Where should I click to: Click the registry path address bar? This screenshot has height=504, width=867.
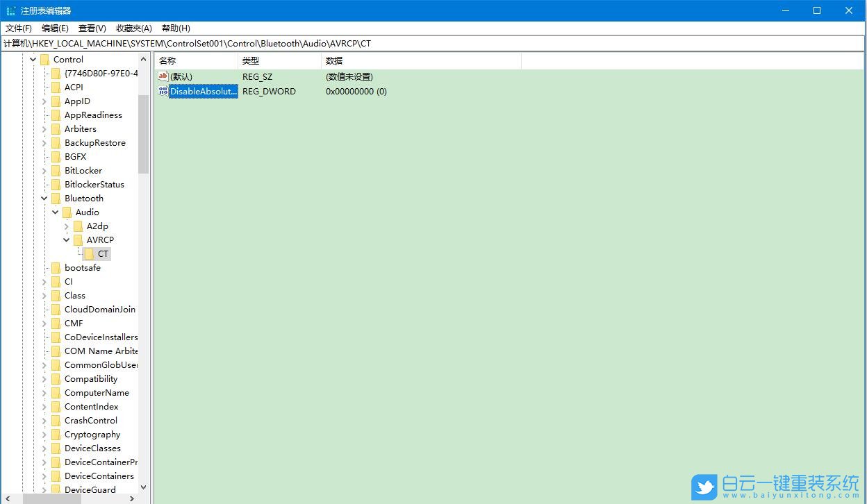[278, 43]
